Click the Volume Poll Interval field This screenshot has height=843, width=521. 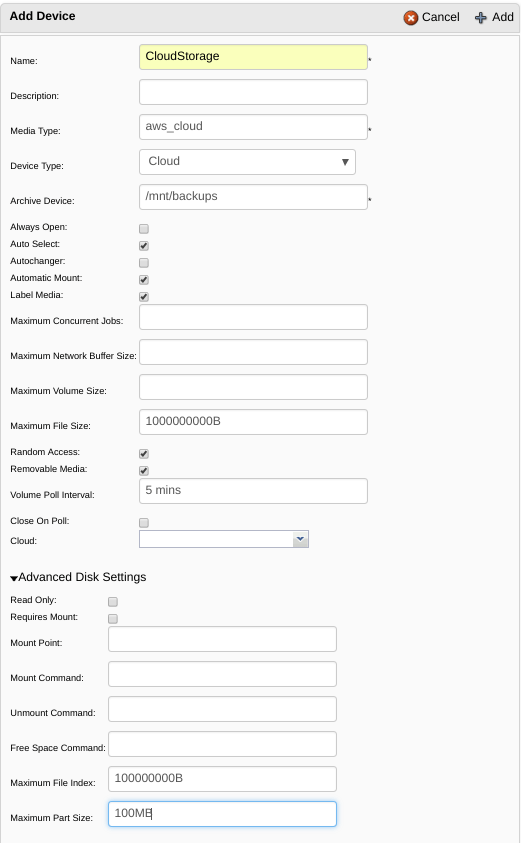(x=253, y=491)
